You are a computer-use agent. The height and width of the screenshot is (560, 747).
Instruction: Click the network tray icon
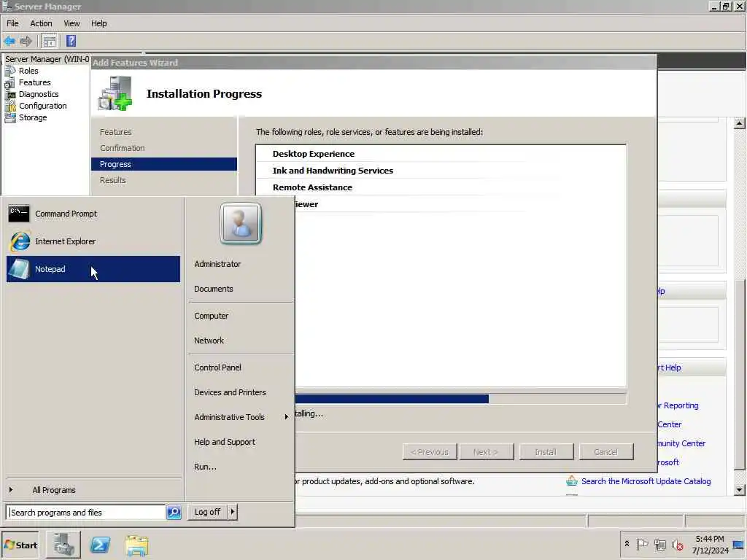659,544
